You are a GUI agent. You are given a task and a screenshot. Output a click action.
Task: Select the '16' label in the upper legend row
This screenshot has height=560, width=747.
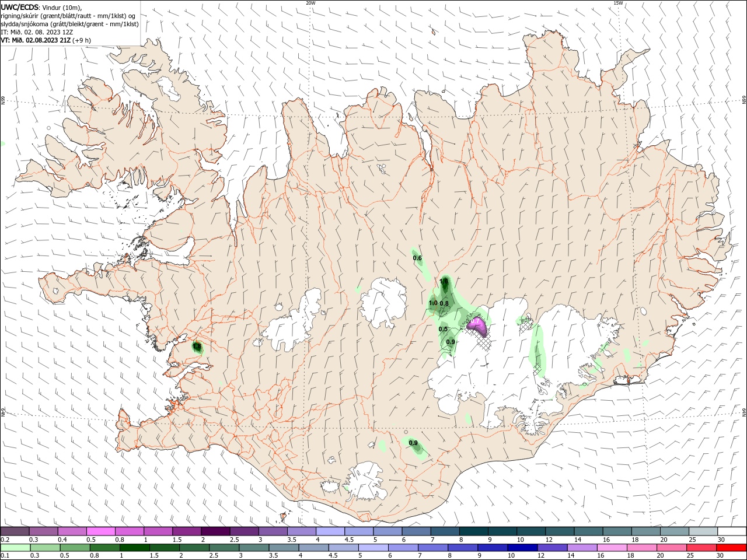pos(606,540)
